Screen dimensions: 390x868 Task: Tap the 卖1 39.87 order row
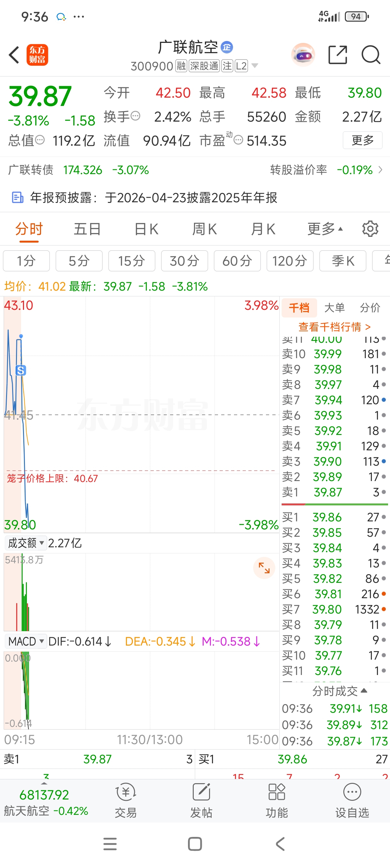pos(334,492)
